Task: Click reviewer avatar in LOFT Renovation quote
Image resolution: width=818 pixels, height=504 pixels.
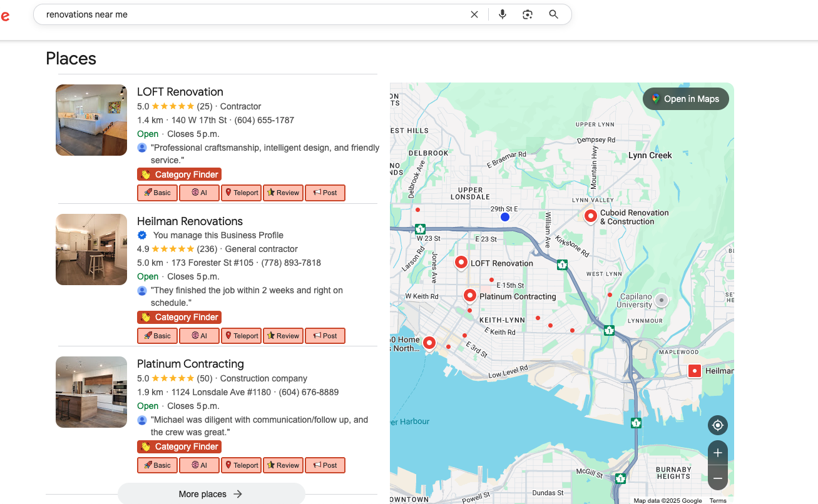Action: (x=142, y=148)
